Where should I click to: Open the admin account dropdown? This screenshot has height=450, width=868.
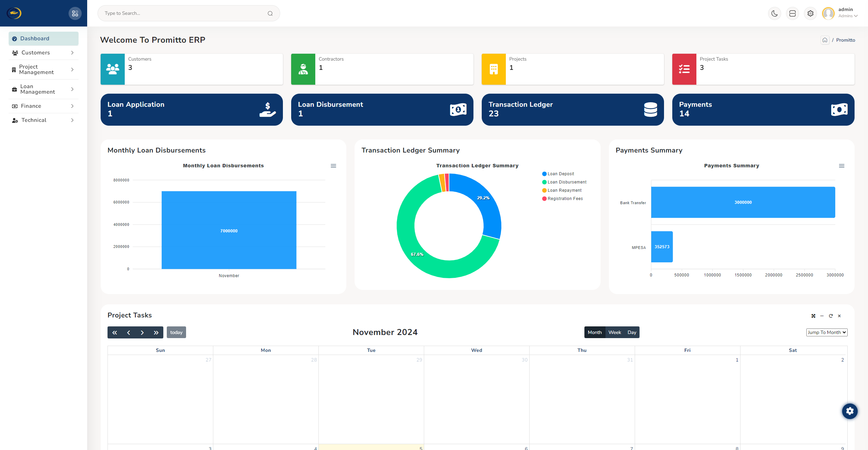[848, 13]
